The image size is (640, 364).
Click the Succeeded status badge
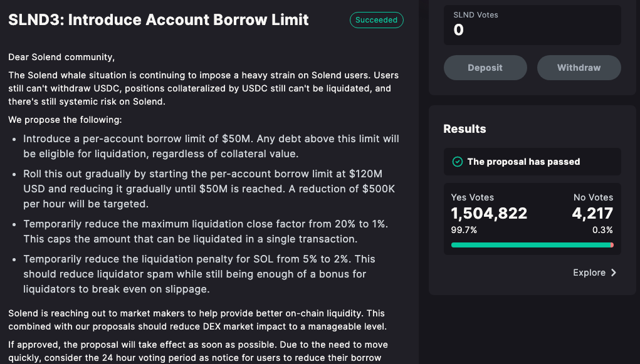[x=376, y=20]
